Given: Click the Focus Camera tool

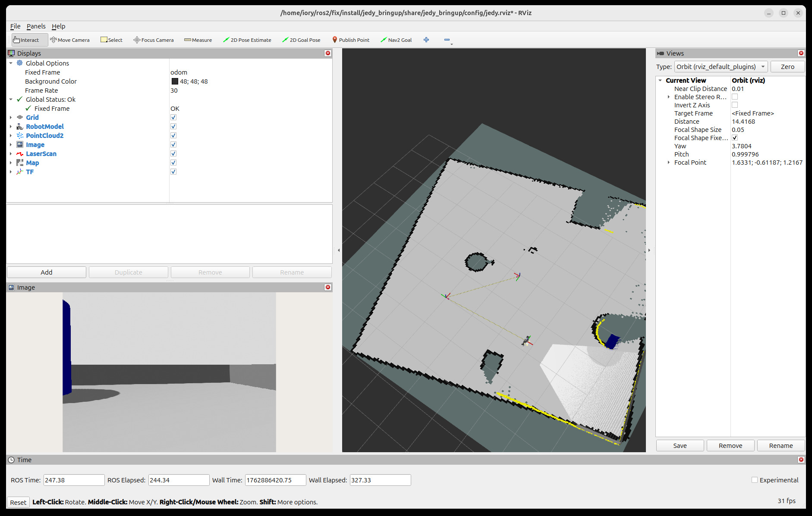Looking at the screenshot, I should coord(153,40).
